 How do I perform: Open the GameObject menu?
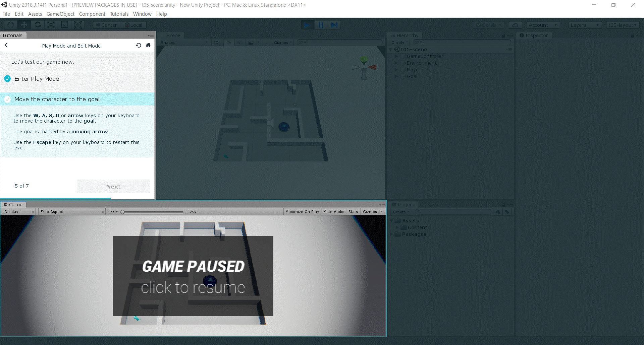coord(60,14)
